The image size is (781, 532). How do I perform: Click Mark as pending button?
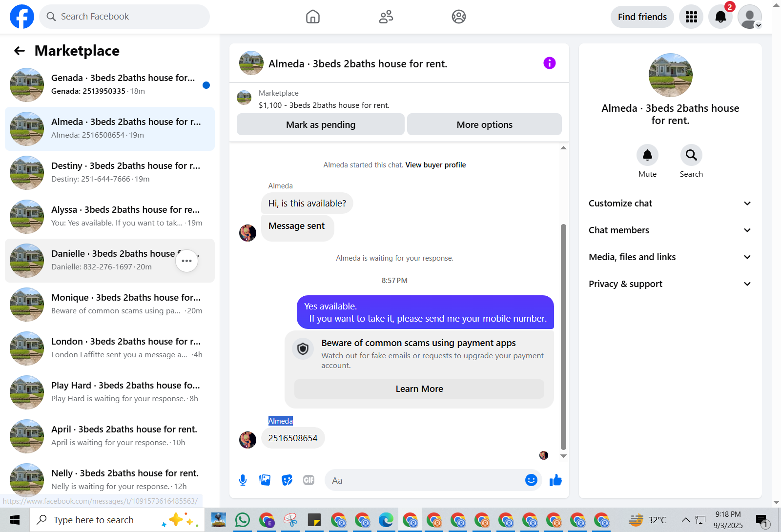(x=321, y=124)
